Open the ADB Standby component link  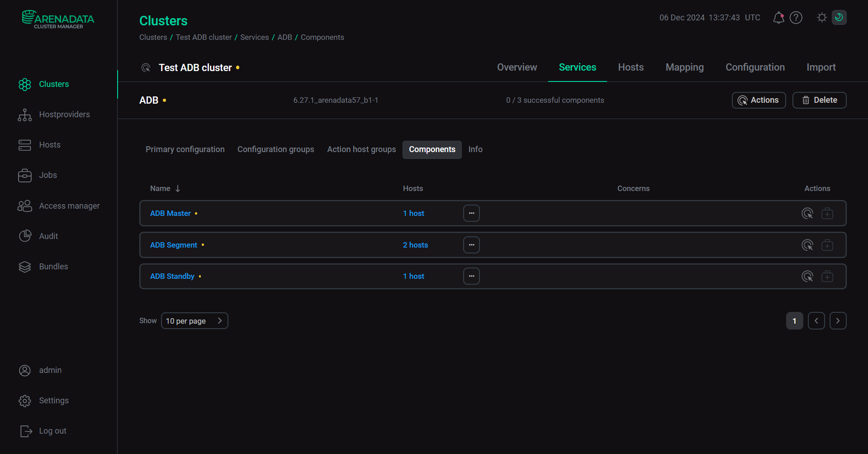pos(172,276)
